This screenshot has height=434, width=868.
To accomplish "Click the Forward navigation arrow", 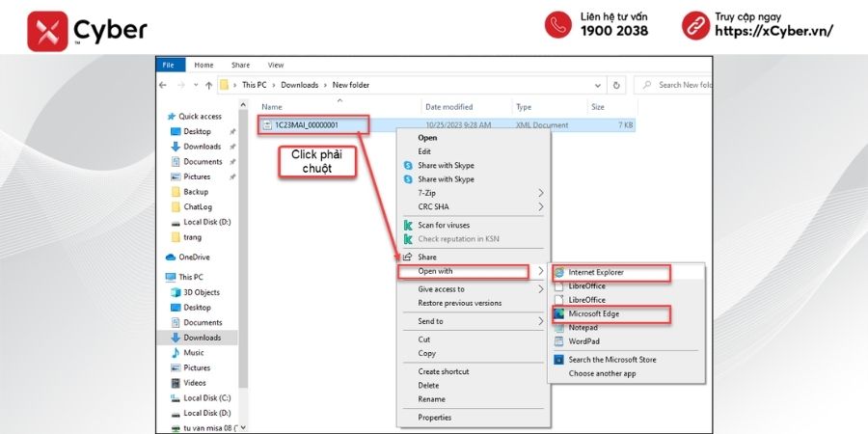I will (180, 85).
